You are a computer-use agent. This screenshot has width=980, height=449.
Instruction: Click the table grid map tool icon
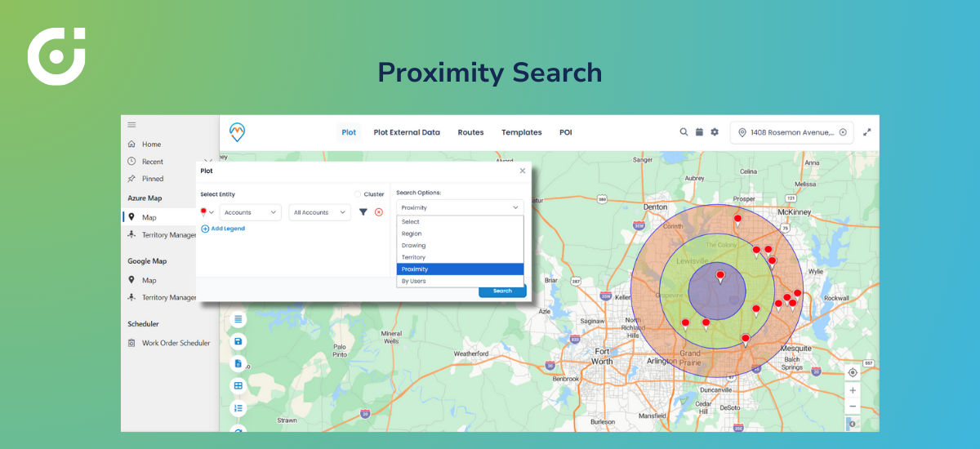(x=238, y=385)
